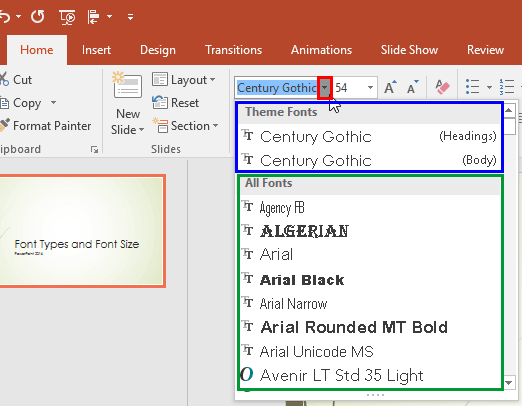Open Customize Quick Access Toolbar menu
This screenshot has width=522, height=406.
point(130,17)
